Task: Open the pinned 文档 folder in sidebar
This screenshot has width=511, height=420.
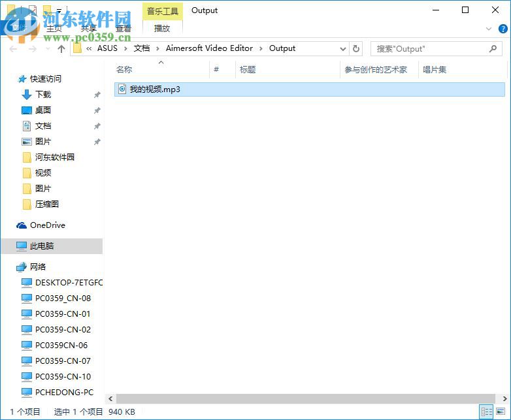Action: [x=43, y=126]
